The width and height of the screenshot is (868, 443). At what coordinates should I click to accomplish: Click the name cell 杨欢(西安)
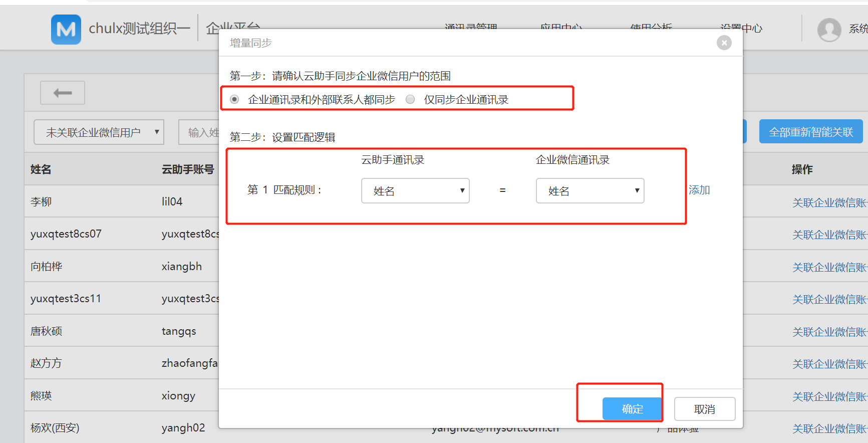pyautogui.click(x=55, y=427)
